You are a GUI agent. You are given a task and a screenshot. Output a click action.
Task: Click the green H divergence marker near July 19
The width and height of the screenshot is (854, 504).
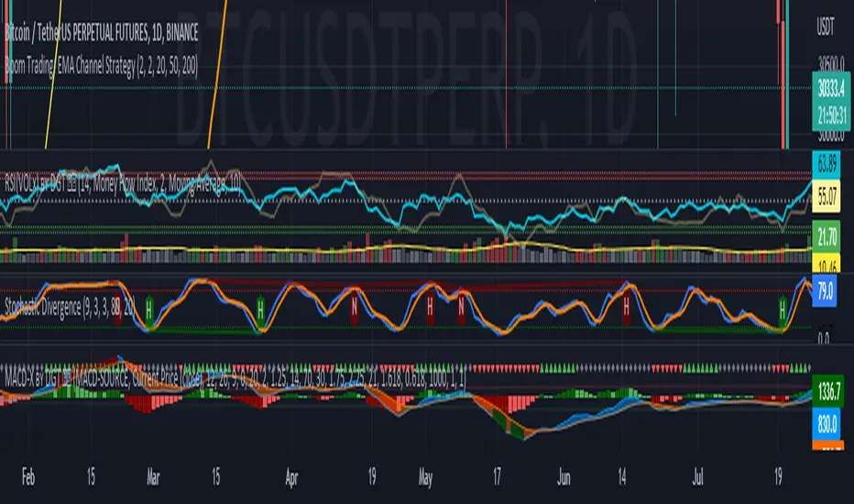point(783,310)
